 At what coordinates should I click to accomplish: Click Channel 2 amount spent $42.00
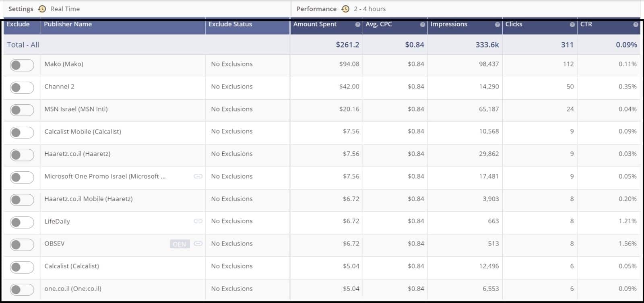tap(349, 87)
